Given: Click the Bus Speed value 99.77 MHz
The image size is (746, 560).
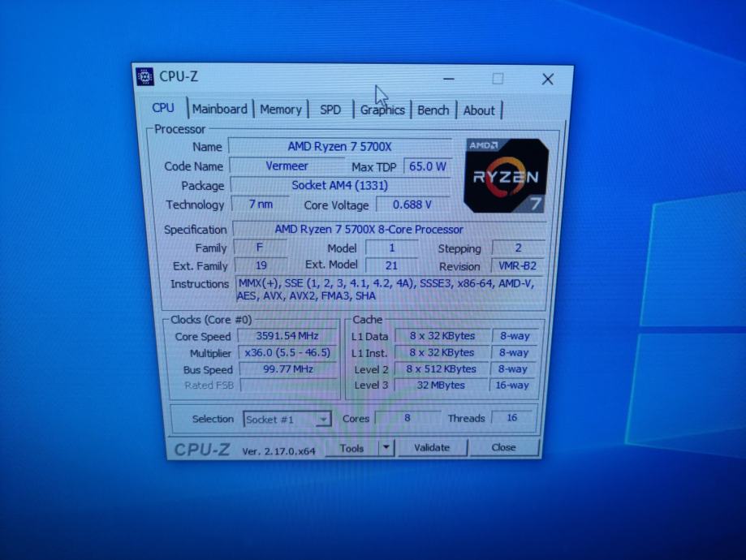Looking at the screenshot, I should [x=288, y=369].
